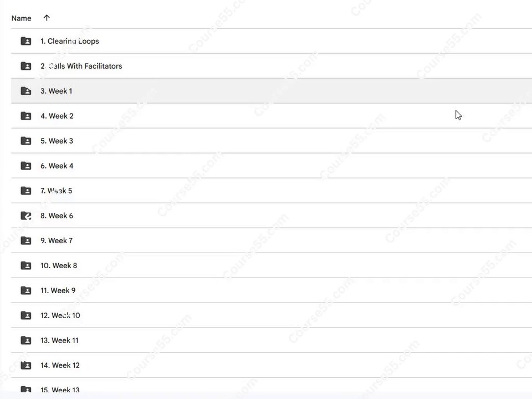The height and width of the screenshot is (399, 532).
Task: Select the 12. Week 10 folder row
Action: click(272, 315)
